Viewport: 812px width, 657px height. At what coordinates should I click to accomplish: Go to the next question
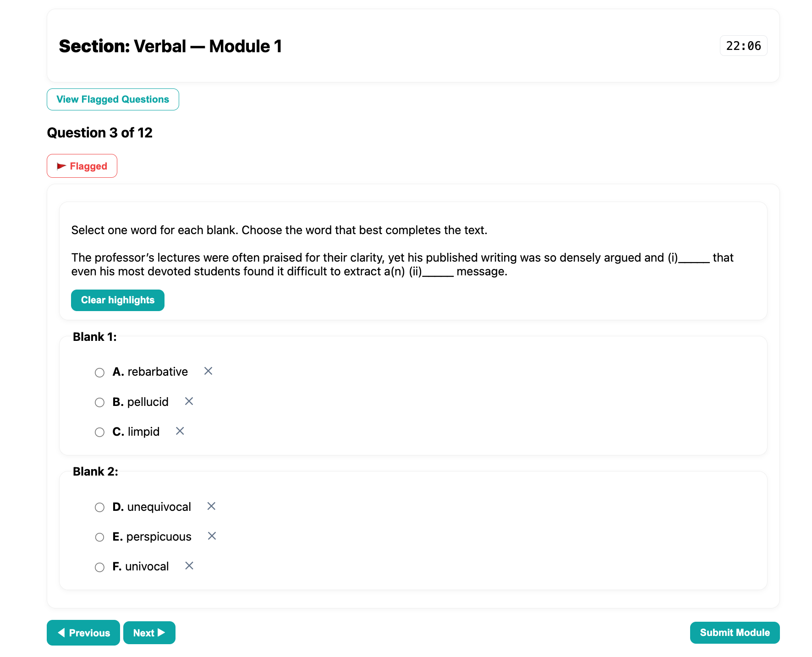(149, 632)
